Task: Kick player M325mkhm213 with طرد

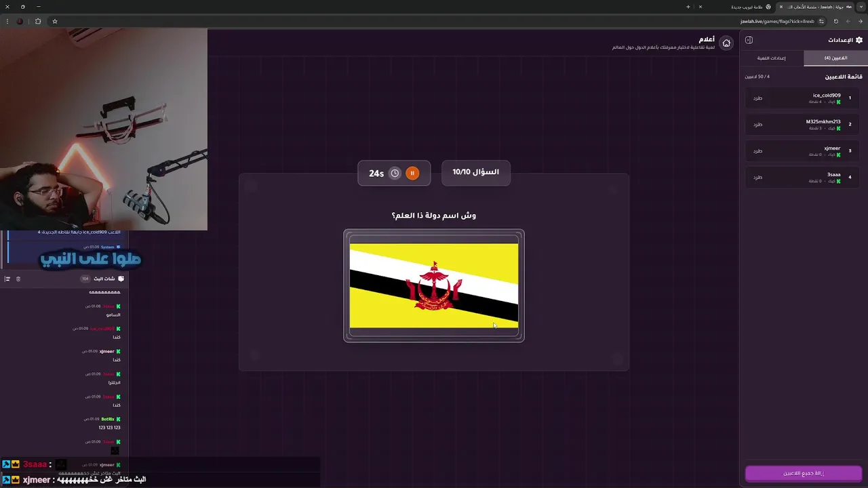Action: [x=757, y=125]
